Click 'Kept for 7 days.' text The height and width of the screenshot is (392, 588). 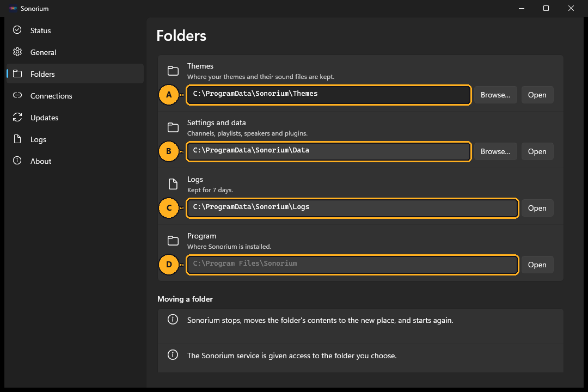pyautogui.click(x=210, y=190)
